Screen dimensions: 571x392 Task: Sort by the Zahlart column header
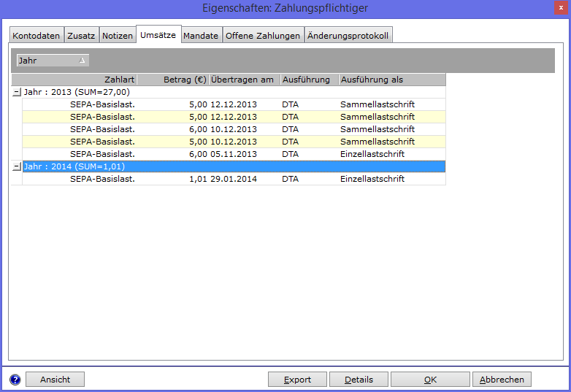[74, 80]
